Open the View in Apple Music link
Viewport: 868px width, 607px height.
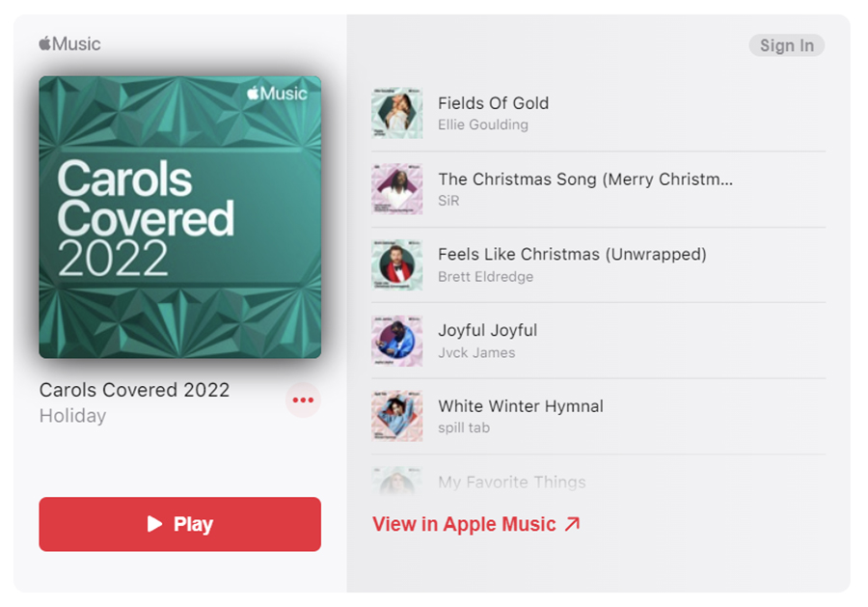476,524
